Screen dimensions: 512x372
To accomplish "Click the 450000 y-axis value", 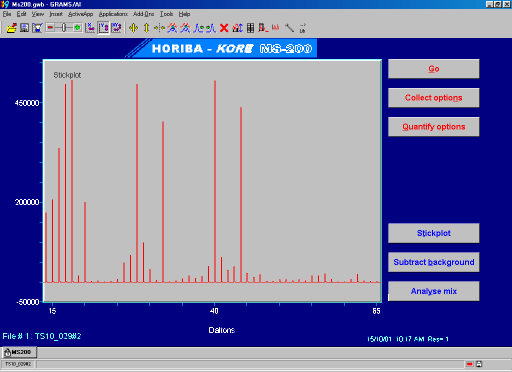I will 27,103.
